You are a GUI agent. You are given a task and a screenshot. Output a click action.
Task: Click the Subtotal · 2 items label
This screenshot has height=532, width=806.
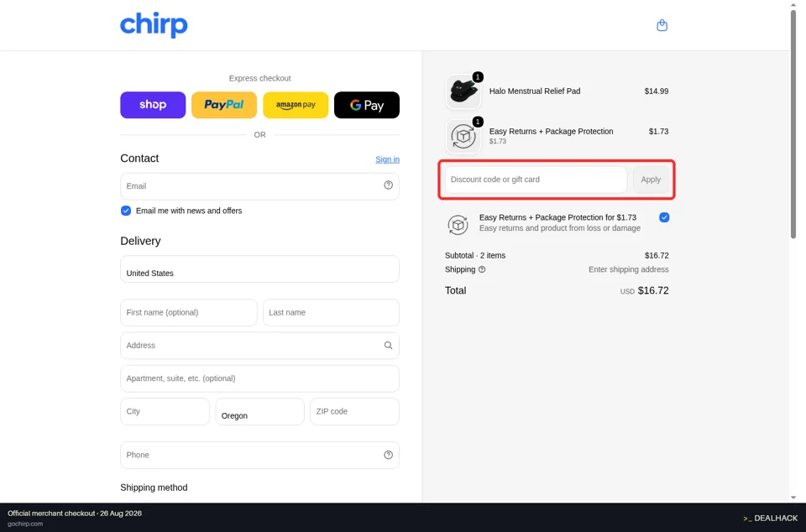click(x=475, y=255)
